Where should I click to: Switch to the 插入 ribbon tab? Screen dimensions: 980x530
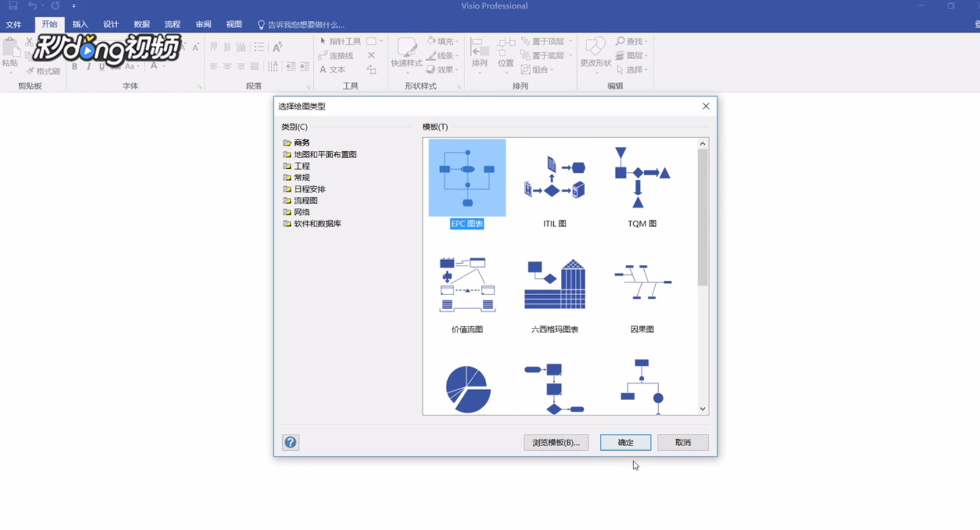pyautogui.click(x=80, y=24)
